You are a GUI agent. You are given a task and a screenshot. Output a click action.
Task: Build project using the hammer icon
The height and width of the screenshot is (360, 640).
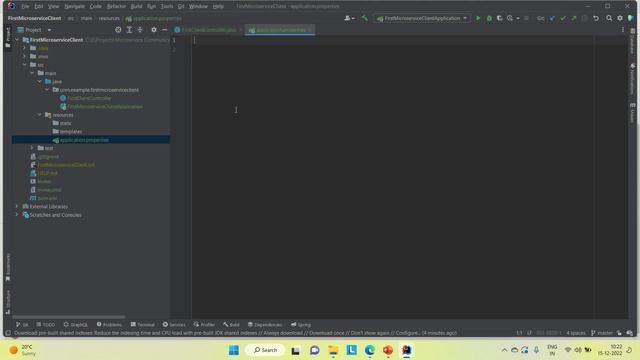click(364, 18)
